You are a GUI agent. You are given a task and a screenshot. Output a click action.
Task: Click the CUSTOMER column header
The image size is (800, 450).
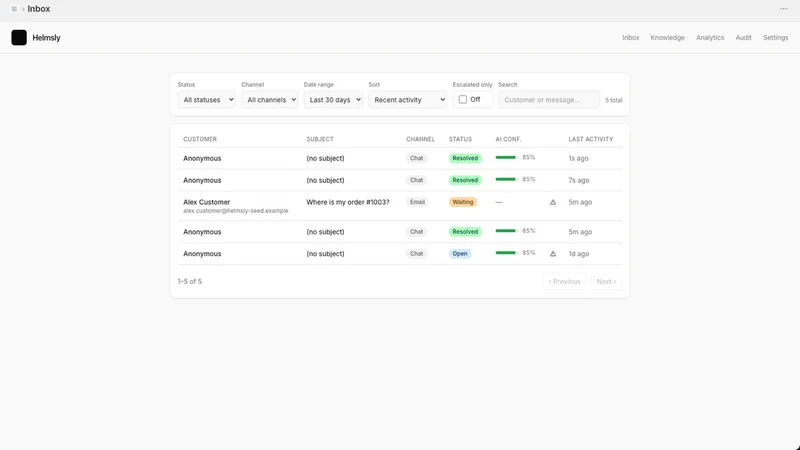coord(200,139)
